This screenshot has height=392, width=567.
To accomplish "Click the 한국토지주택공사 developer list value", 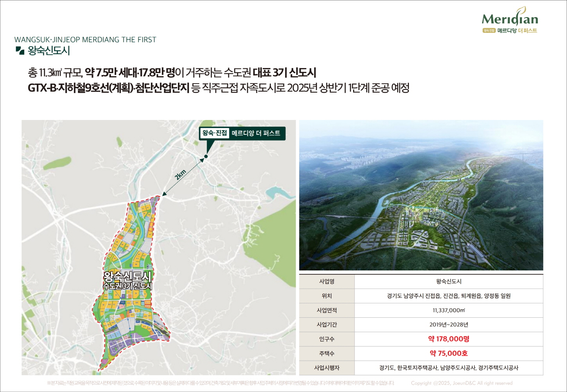I will [x=449, y=368].
